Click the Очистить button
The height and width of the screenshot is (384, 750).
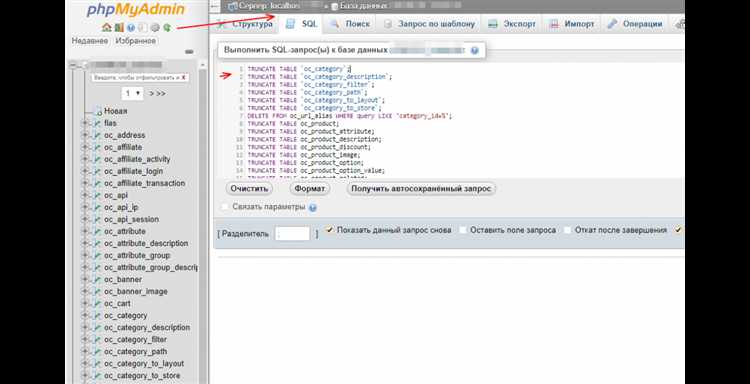point(249,189)
